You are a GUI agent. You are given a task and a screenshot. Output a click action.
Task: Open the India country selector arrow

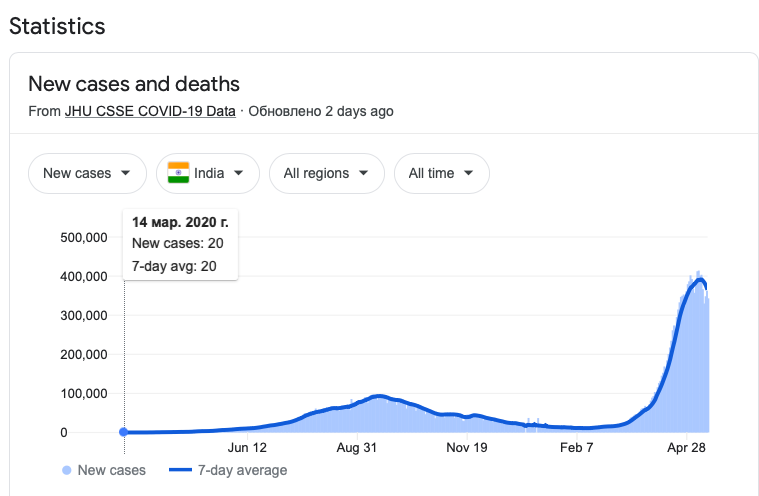point(238,173)
